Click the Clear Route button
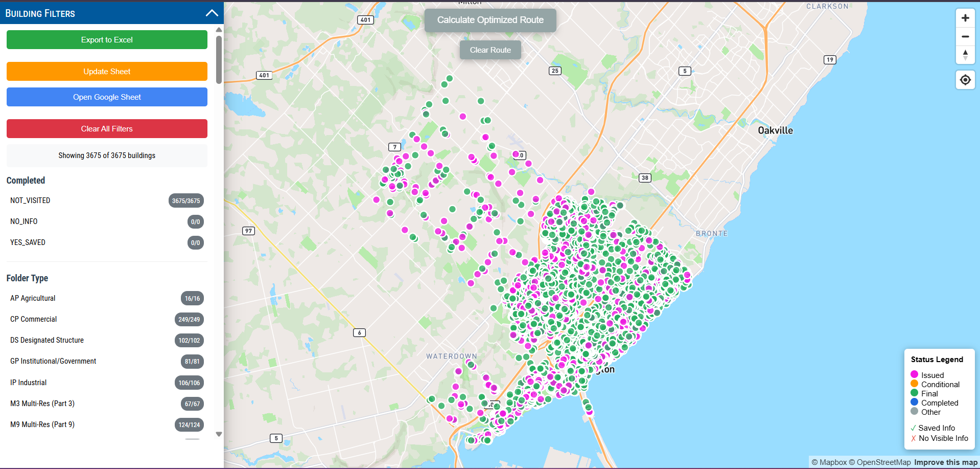Image resolution: width=980 pixels, height=469 pixels. tap(490, 50)
